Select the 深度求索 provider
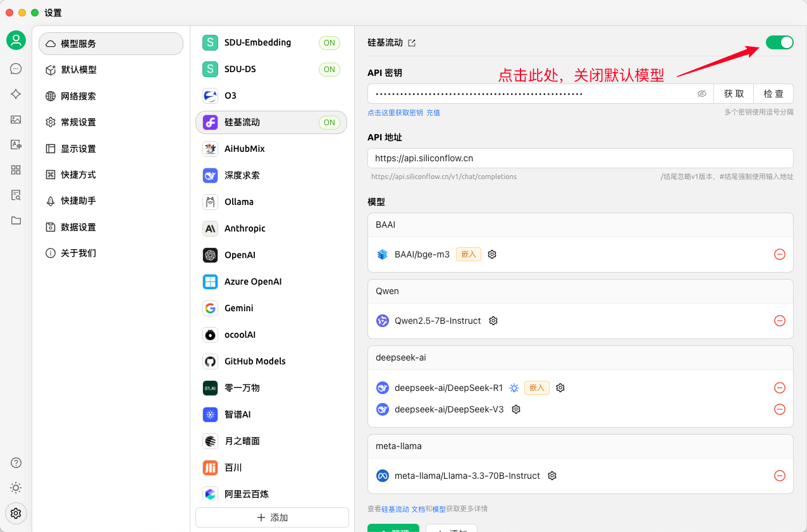This screenshot has width=807, height=532. click(271, 175)
